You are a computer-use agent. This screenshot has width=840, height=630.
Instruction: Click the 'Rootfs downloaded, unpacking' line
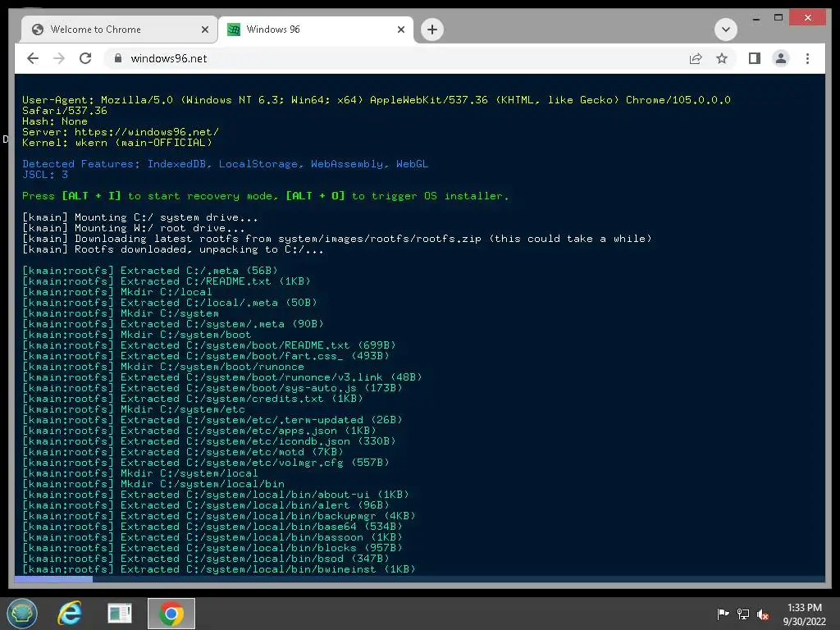click(173, 249)
